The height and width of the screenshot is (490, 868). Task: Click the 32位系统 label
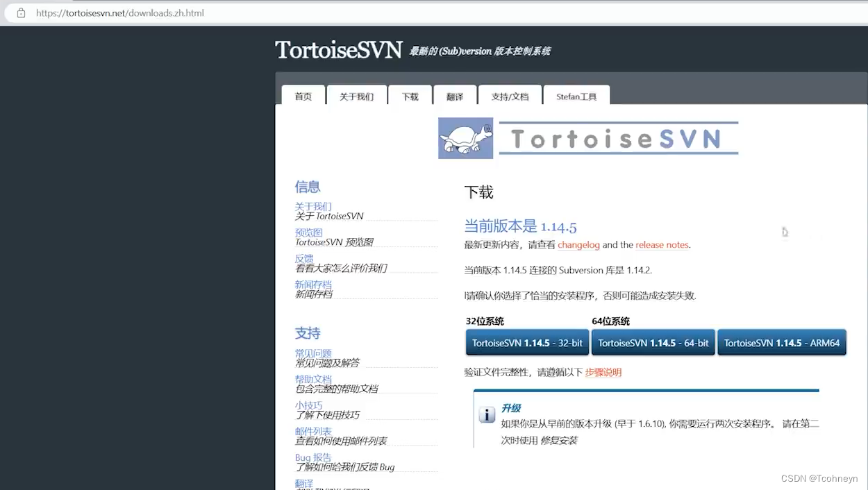(485, 321)
